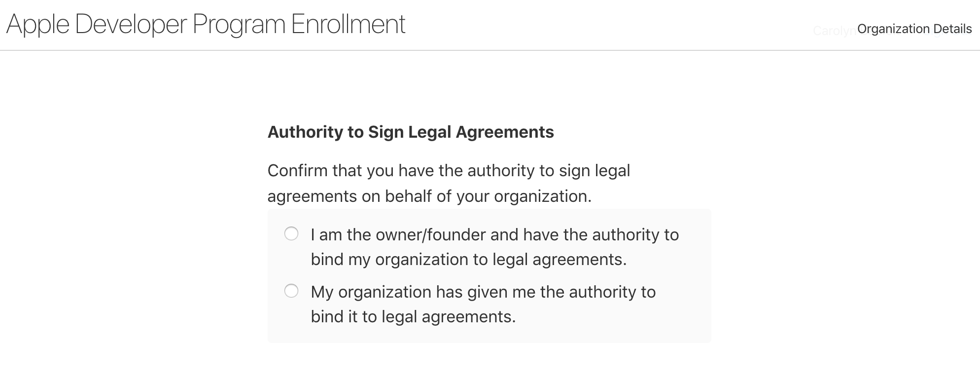Click 'bind my organization to legal agreements' line
980x383 pixels.
pos(468,260)
